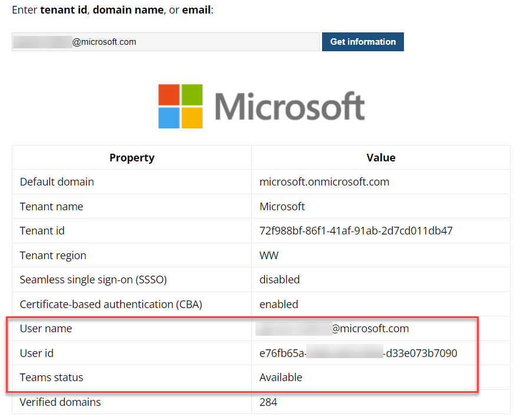Select the Tenant name value Microsoft
The height and width of the screenshot is (420, 517).
tap(282, 207)
